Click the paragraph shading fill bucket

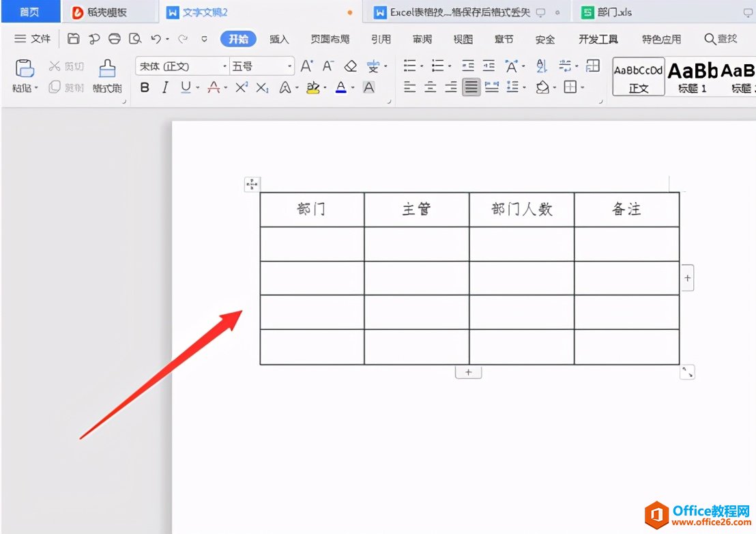[x=542, y=87]
